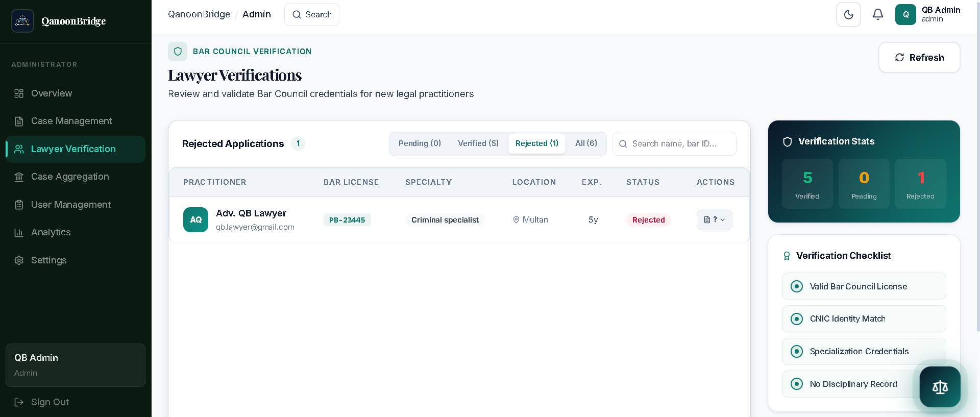
Task: Go to Case Aggregation page
Action: coord(76,177)
